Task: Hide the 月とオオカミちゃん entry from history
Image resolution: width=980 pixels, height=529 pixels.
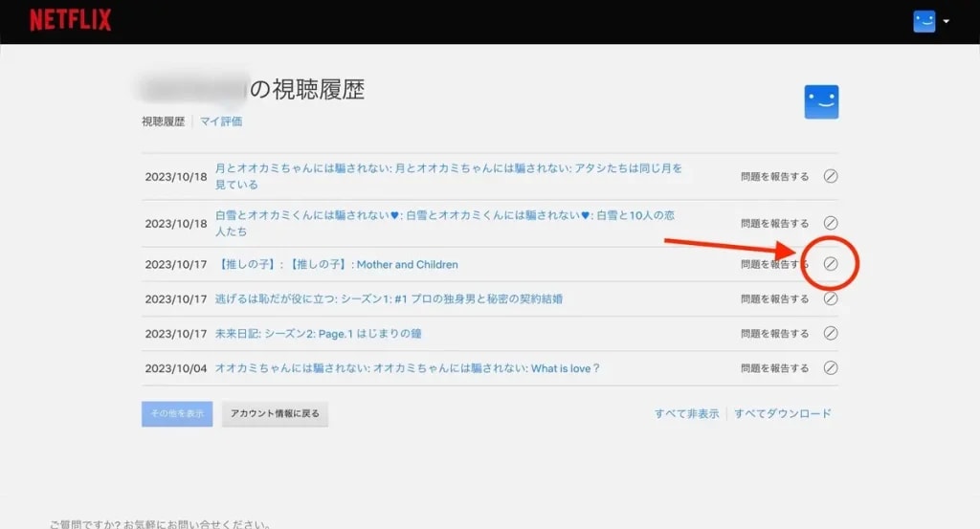Action: (831, 176)
